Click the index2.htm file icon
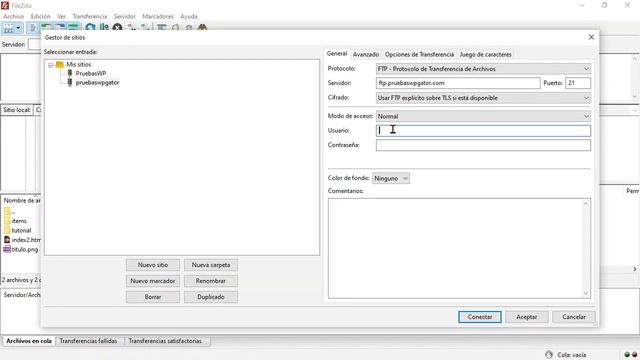640x360 pixels. tap(7, 240)
